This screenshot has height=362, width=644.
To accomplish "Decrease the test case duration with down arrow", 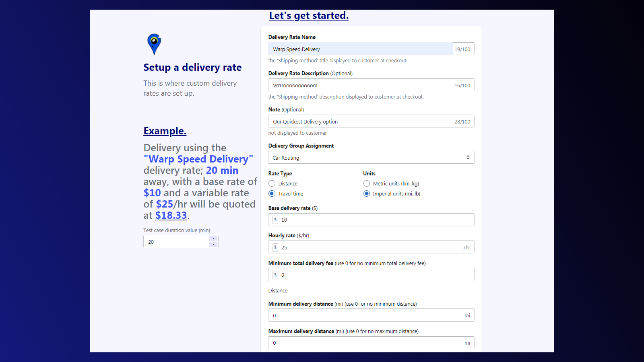I will coord(214,245).
